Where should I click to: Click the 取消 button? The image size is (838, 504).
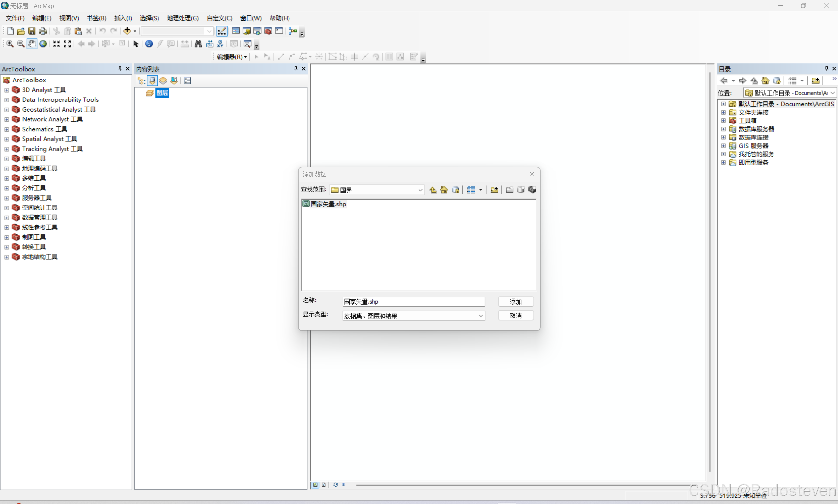click(515, 315)
